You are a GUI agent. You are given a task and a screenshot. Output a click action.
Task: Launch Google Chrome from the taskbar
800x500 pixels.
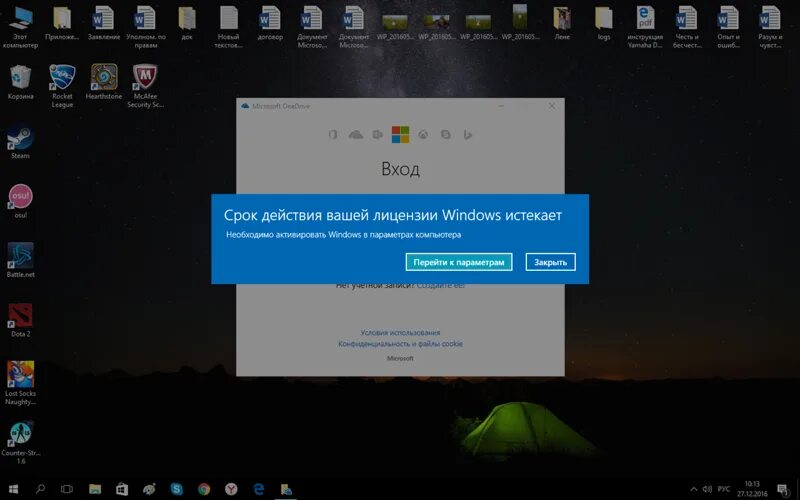[204, 489]
